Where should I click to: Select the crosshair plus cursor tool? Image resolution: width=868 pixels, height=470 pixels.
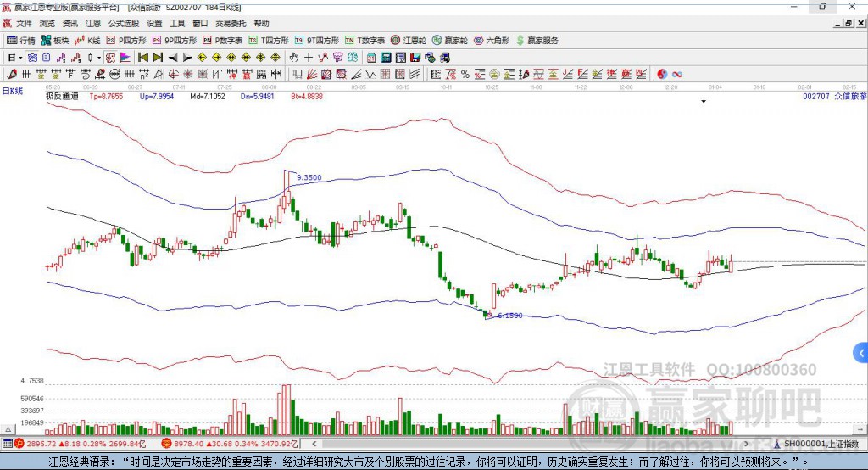tap(309, 58)
